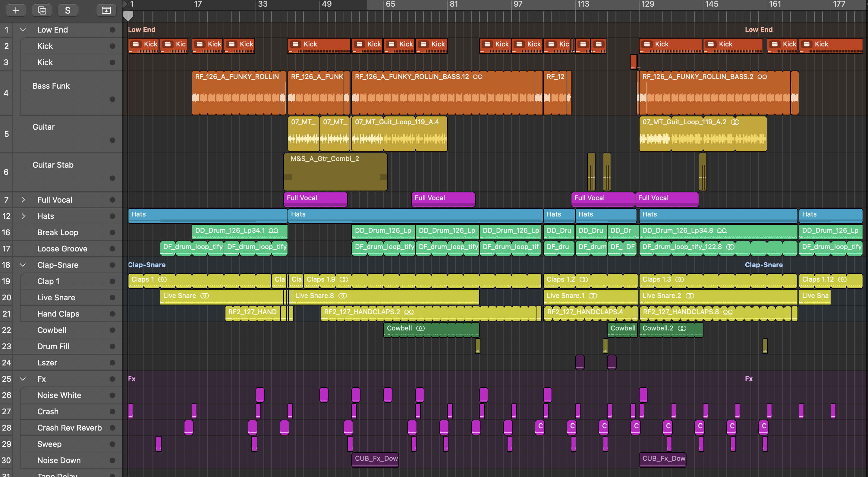Click the Duplicate Track button
This screenshot has width=868, height=477.
[42, 11]
